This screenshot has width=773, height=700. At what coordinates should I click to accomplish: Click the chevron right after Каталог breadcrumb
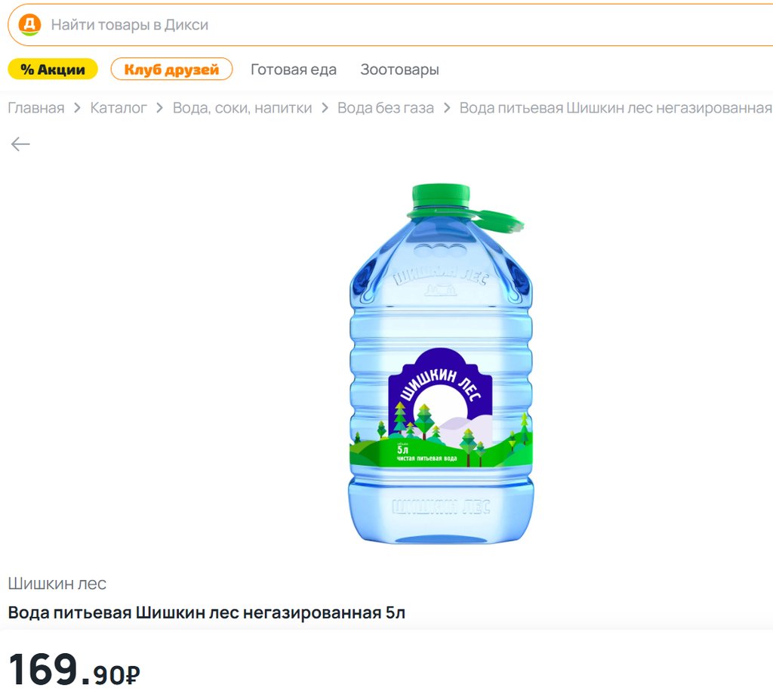(x=160, y=108)
